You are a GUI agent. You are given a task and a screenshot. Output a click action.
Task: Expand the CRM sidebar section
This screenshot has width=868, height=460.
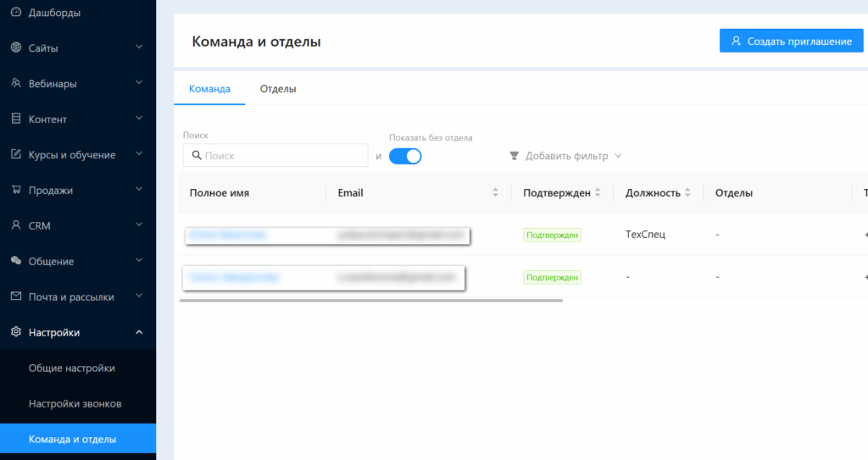(x=139, y=226)
